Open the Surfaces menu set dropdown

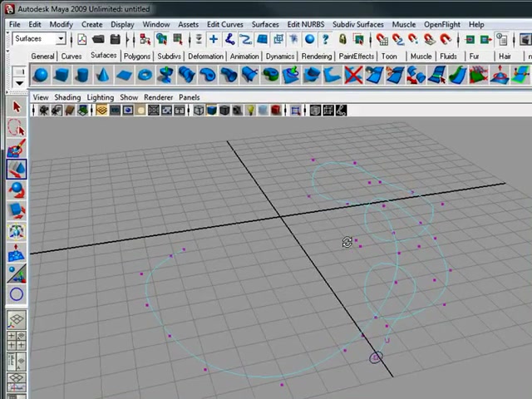pos(39,39)
